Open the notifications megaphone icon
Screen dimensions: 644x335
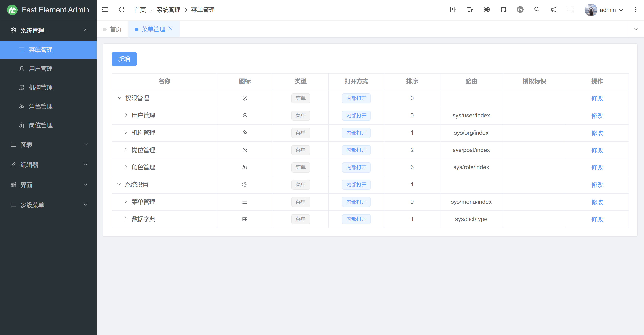pos(554,10)
